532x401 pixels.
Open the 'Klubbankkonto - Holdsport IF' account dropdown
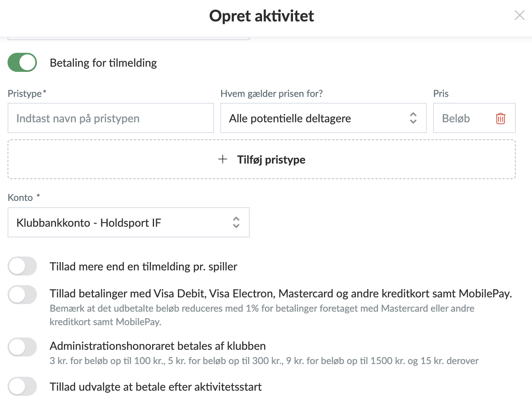[x=129, y=222]
